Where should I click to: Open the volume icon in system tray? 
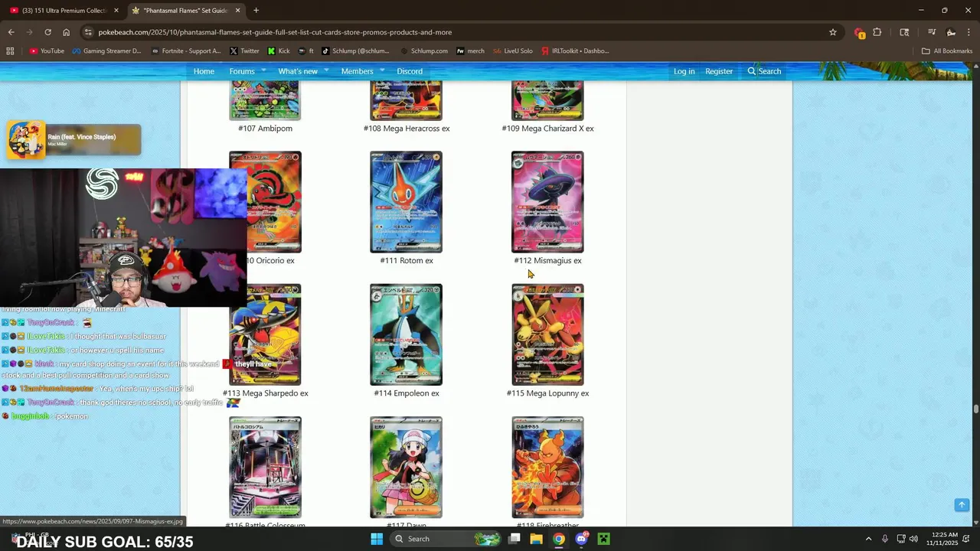[913, 539]
